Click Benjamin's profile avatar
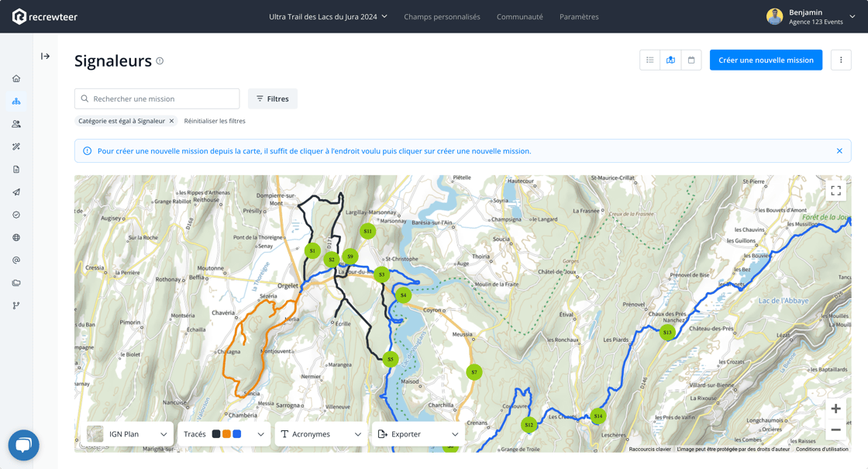This screenshot has height=469, width=868. [x=774, y=16]
